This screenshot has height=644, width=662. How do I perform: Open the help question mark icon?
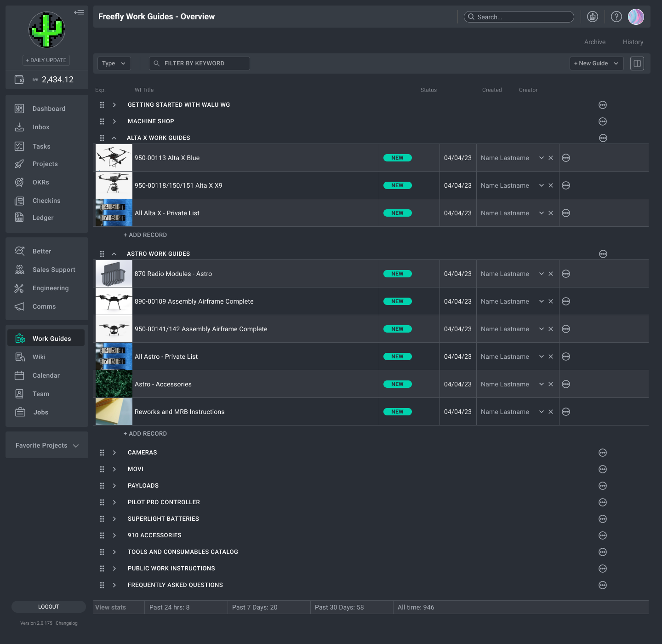coord(616,17)
